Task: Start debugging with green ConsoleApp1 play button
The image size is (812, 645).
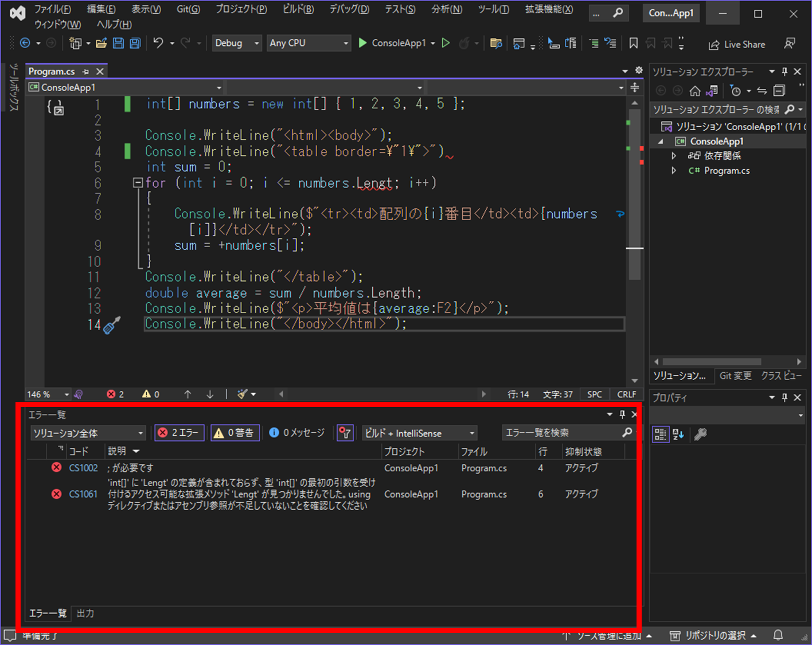Action: [x=362, y=43]
